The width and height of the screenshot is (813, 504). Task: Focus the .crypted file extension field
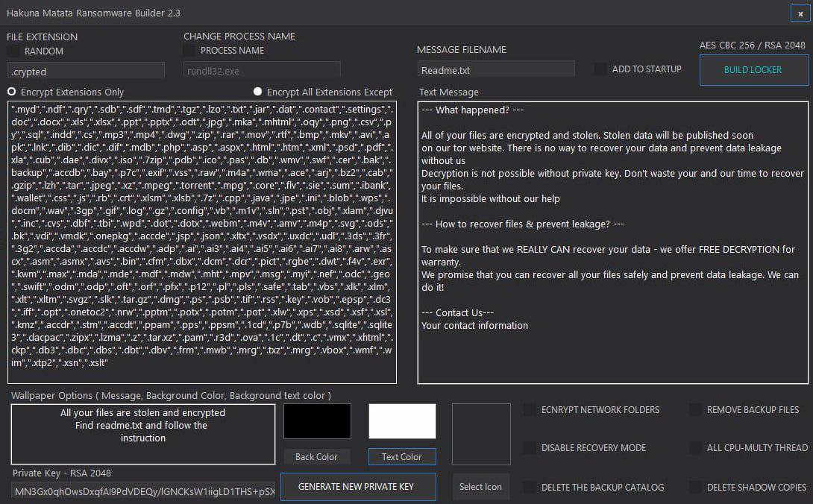pos(86,71)
